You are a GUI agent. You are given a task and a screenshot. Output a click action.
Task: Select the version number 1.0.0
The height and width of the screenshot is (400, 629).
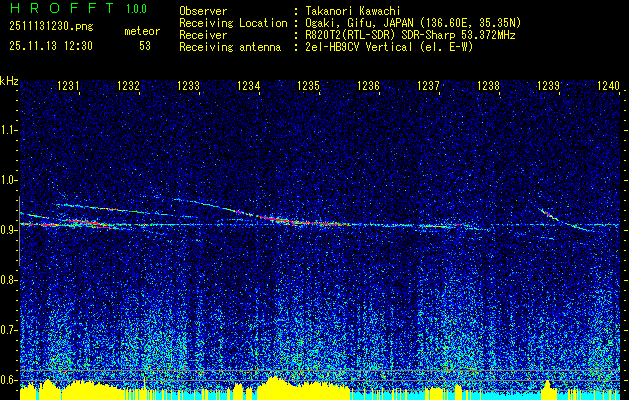[136, 9]
